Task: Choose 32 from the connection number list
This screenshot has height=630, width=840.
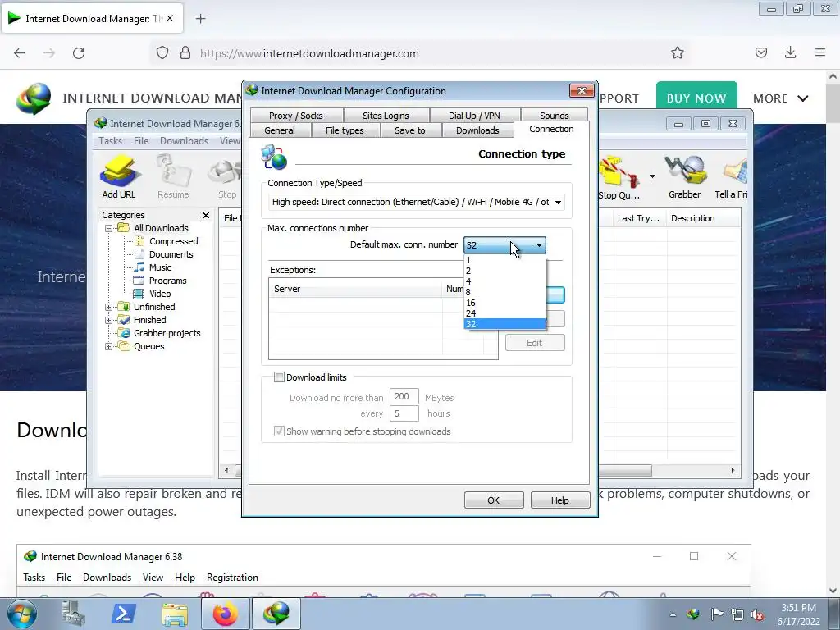Action: point(504,324)
